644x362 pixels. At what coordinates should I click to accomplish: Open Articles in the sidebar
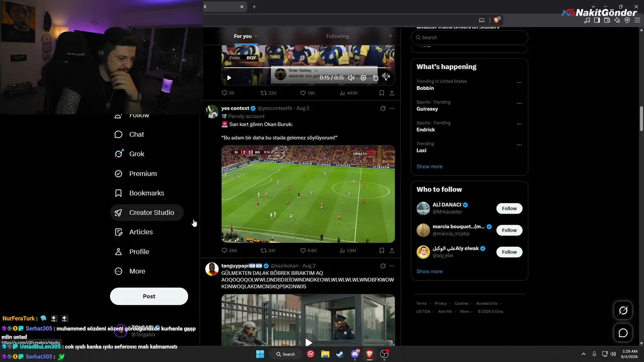134,232
